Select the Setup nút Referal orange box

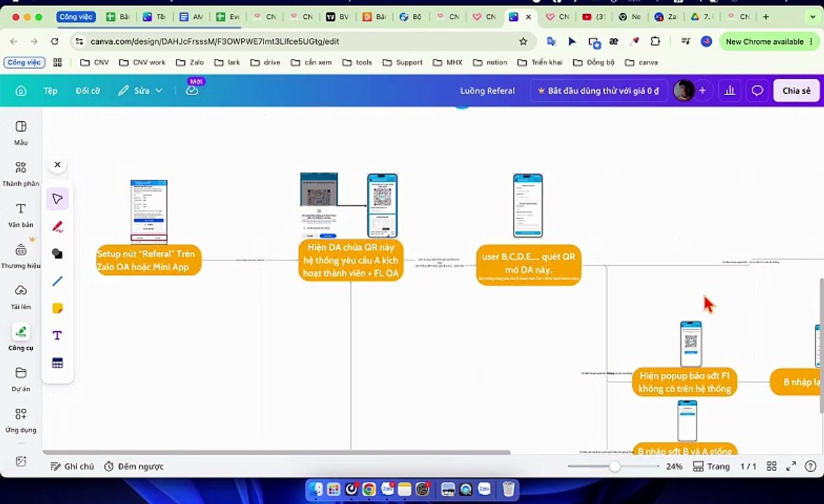(149, 260)
